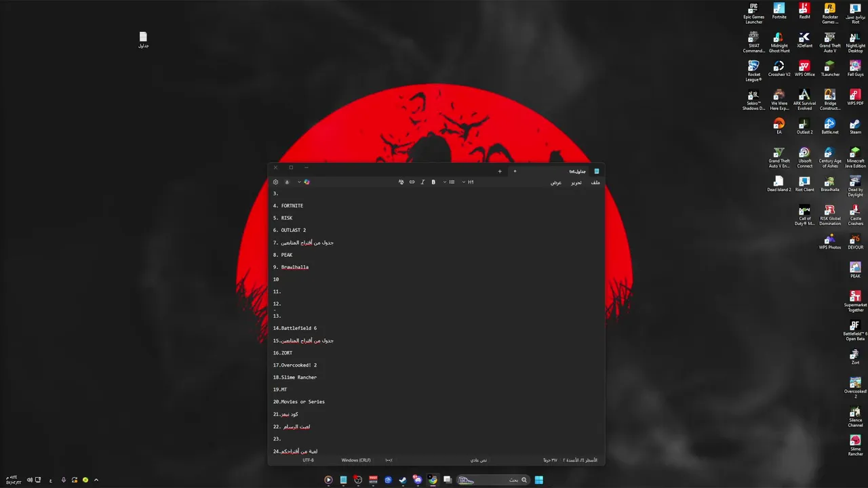
Task: Click Windows (CRLF) line ending indicator
Action: (356, 460)
